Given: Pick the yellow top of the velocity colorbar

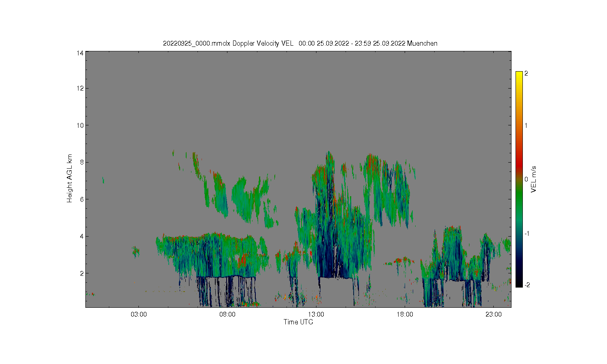Looking at the screenshot, I should click(x=519, y=76).
